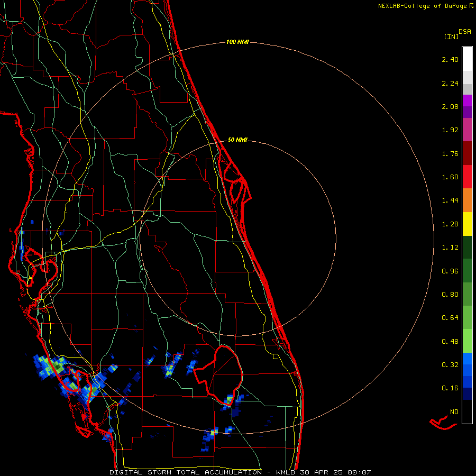Click the 100 NMI range ring label
Viewport: 476px width, 476px height.
coord(237,42)
